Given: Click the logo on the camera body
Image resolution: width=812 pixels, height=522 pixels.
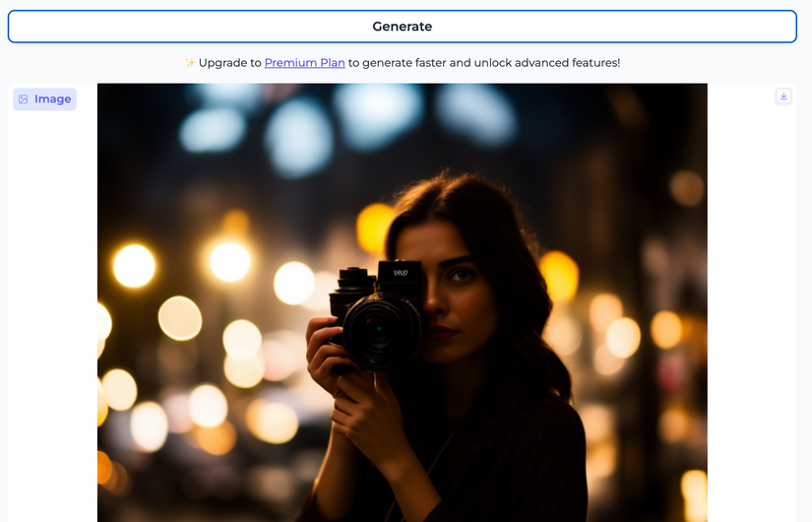Looking at the screenshot, I should pyautogui.click(x=401, y=273).
